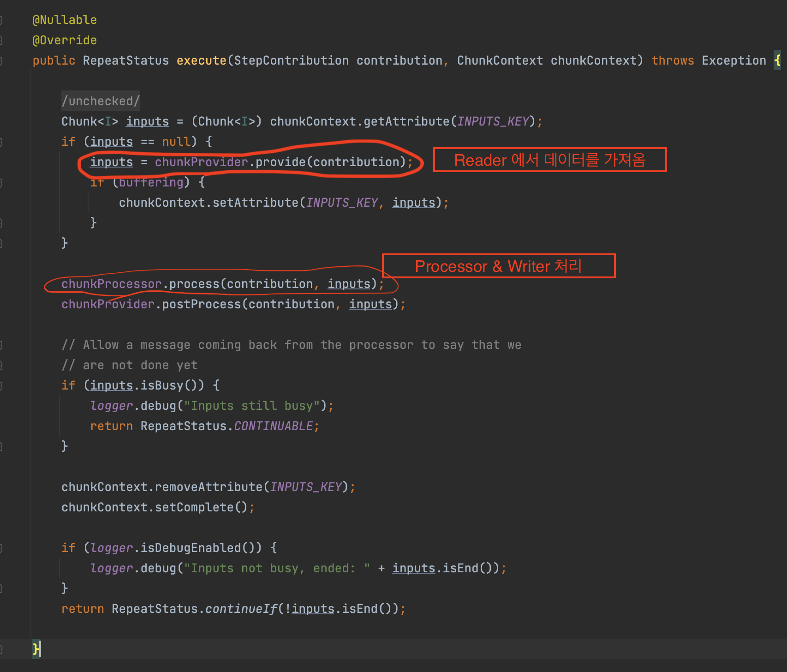Click isEnd in the final return line
The image size is (787, 672).
(x=360, y=609)
